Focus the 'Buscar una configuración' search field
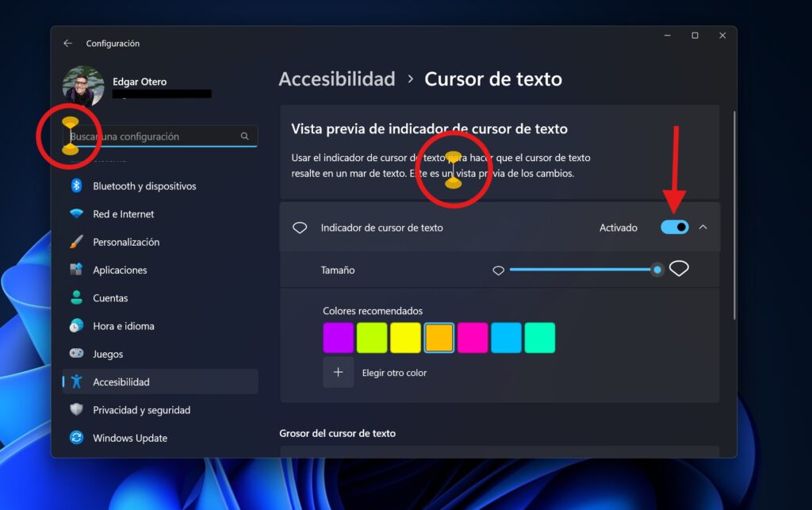 click(x=160, y=136)
